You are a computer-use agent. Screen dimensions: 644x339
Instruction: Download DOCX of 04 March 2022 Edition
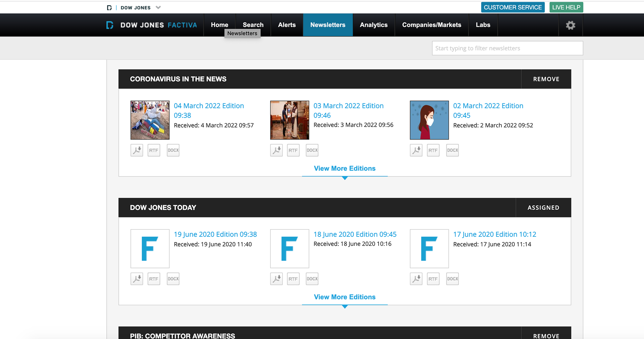pyautogui.click(x=173, y=150)
